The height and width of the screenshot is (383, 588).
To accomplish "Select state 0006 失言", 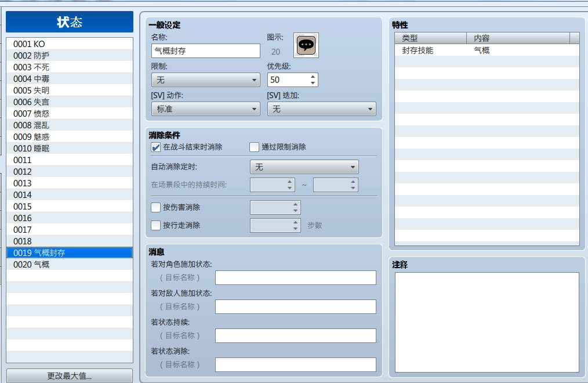I will (x=70, y=102).
